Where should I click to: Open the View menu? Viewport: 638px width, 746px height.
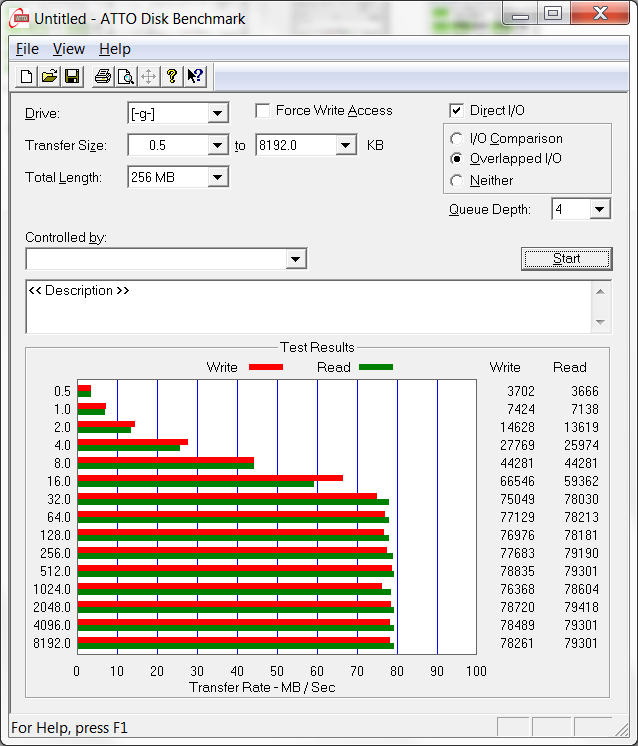(69, 49)
